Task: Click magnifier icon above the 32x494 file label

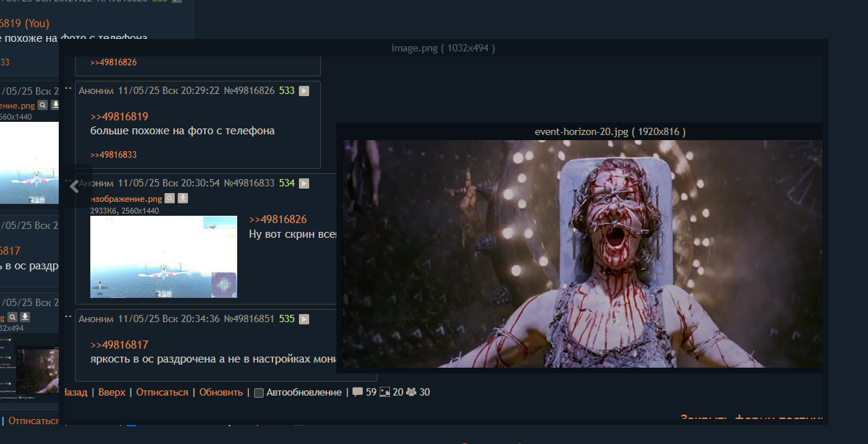Action: click(12, 317)
